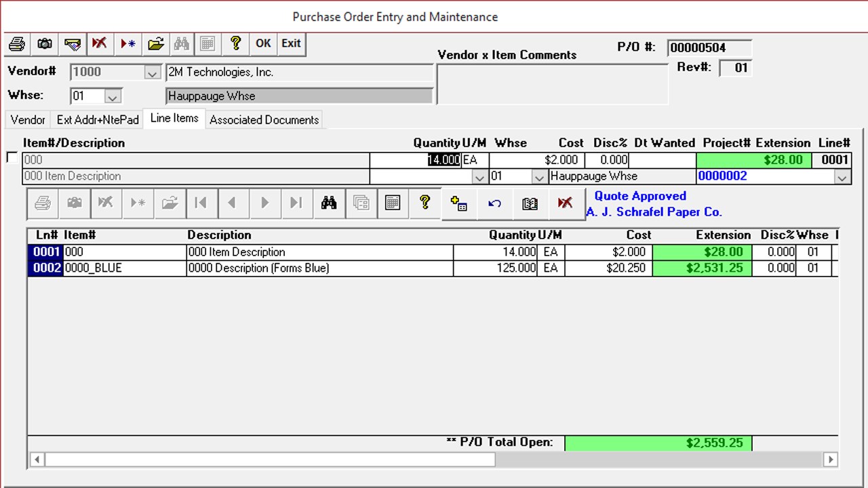This screenshot has width=868, height=488.
Task: Click the help question mark in line items toolbar
Action: (425, 203)
